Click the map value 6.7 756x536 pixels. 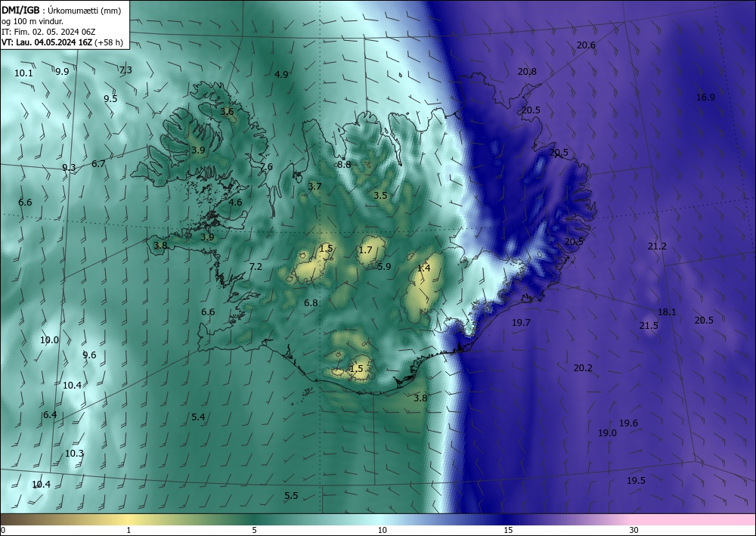coord(98,164)
